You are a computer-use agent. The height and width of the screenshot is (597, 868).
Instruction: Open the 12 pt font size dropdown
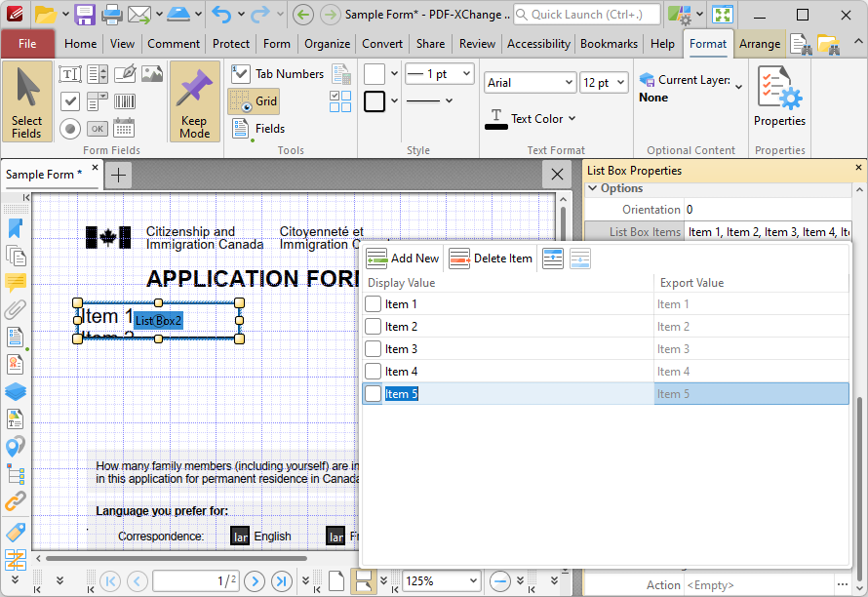pos(604,83)
